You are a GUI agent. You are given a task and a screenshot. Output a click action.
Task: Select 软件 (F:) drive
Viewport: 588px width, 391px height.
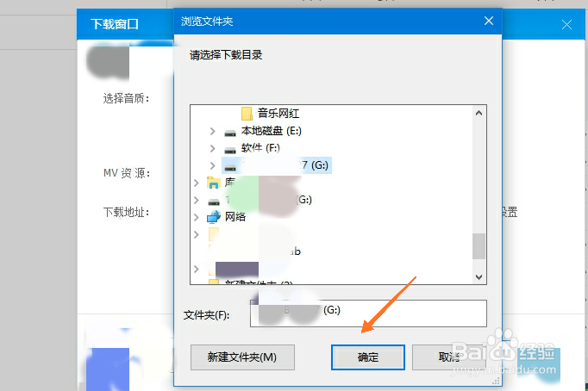260,148
